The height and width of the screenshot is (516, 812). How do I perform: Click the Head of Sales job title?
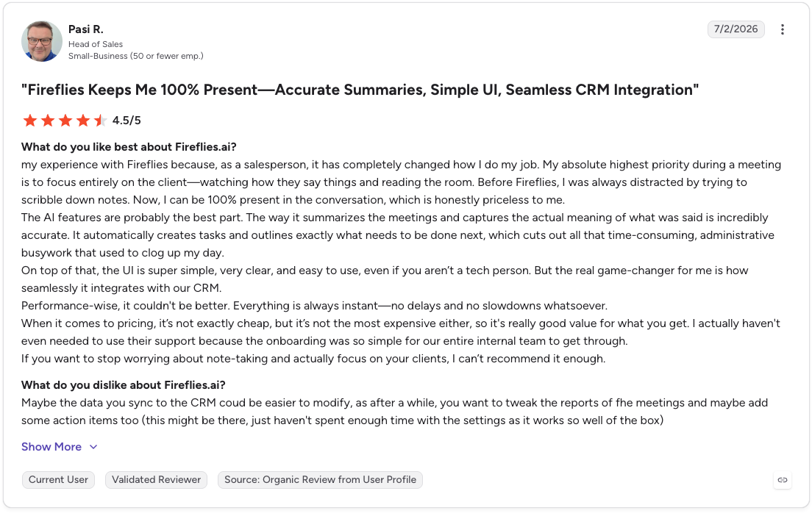(x=96, y=45)
